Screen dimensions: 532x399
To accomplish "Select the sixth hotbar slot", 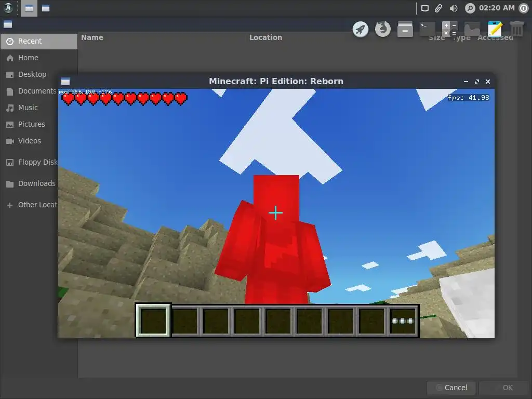I will click(x=310, y=321).
